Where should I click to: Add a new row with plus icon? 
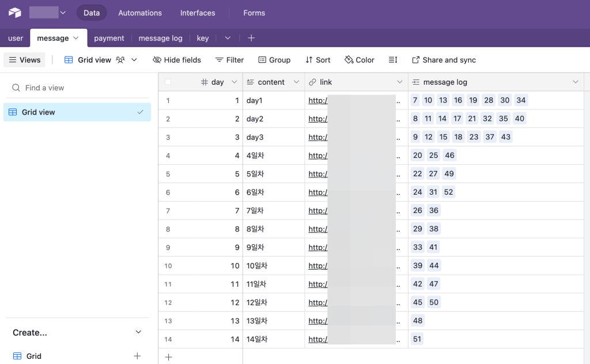pos(168,357)
